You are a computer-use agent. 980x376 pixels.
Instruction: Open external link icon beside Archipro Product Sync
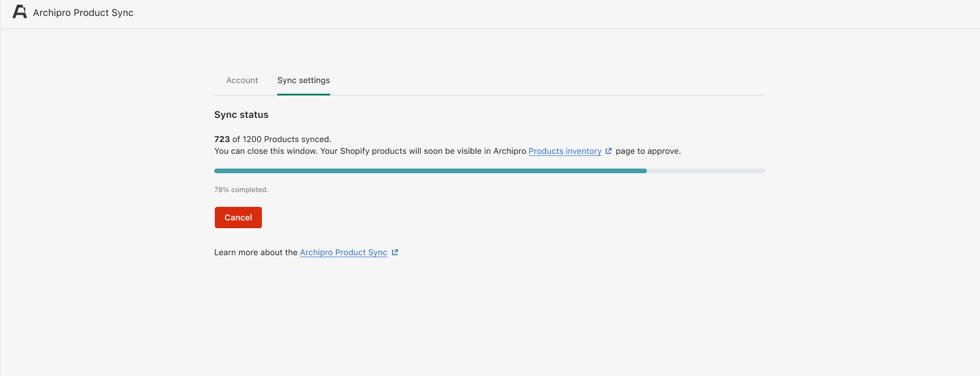[395, 252]
